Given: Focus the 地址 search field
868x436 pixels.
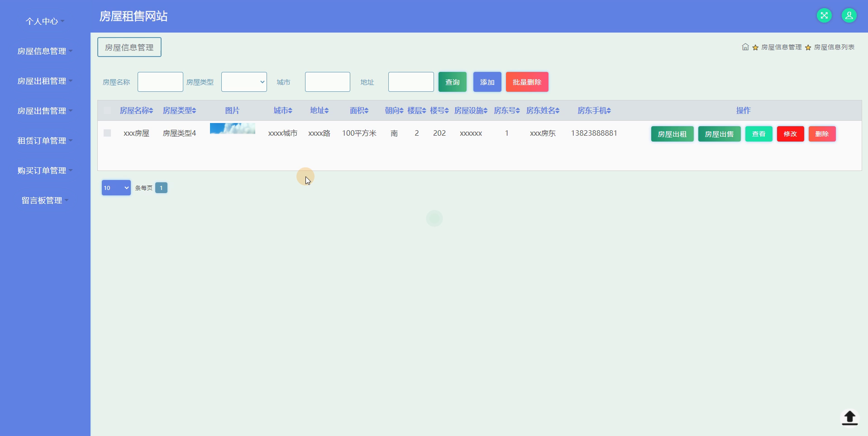Looking at the screenshot, I should [411, 82].
